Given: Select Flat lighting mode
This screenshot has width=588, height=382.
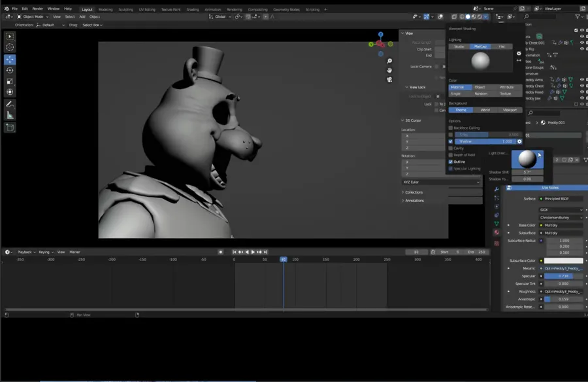Looking at the screenshot, I should (502, 46).
